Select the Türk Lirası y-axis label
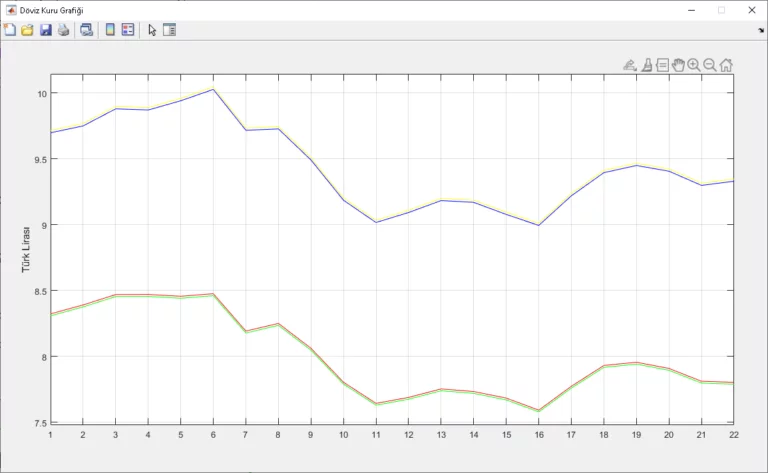Screen dimensions: 768x473 point(29,249)
